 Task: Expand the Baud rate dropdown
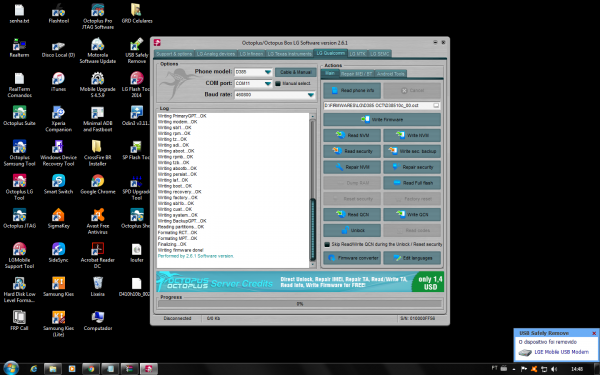click(311, 95)
